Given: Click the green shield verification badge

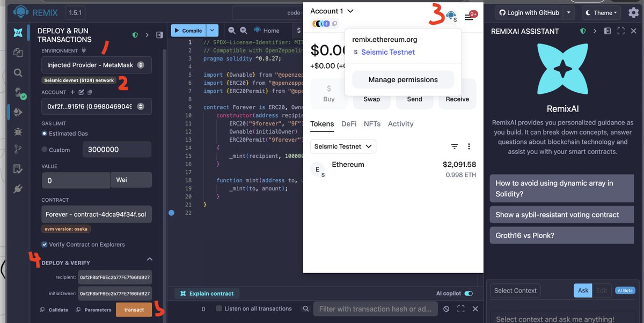Looking at the screenshot, I should [135, 35].
